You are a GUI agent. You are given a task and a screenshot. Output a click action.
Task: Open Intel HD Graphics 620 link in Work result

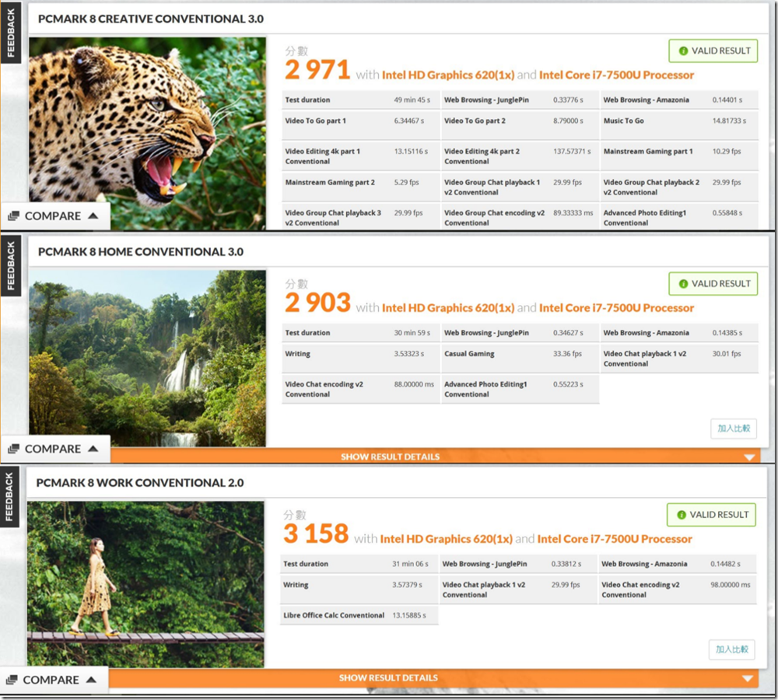pyautogui.click(x=446, y=539)
